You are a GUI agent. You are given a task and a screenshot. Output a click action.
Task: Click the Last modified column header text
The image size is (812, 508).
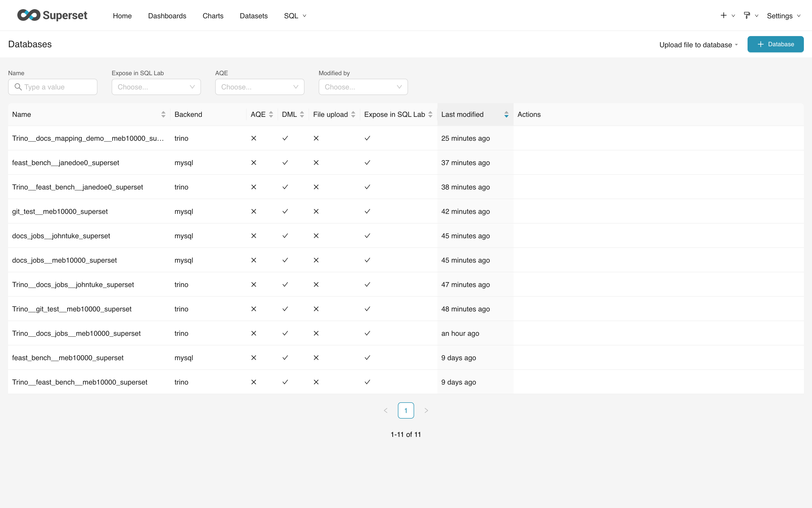click(462, 115)
